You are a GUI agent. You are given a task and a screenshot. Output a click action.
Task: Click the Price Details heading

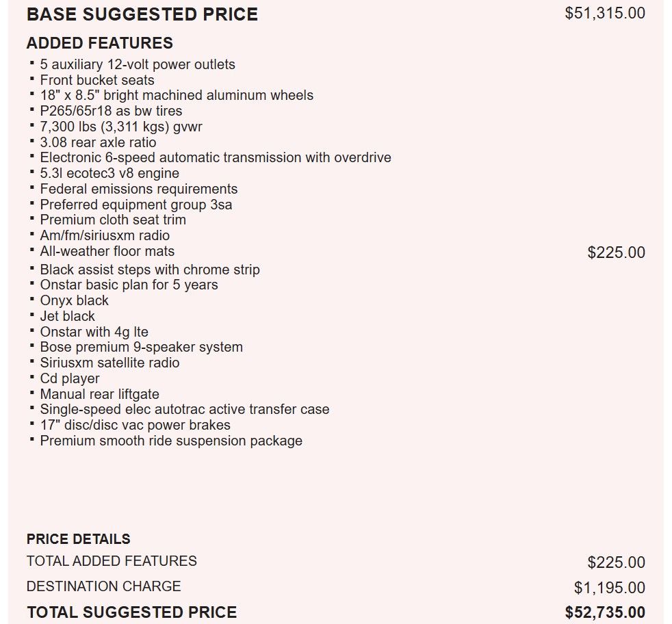pos(79,539)
